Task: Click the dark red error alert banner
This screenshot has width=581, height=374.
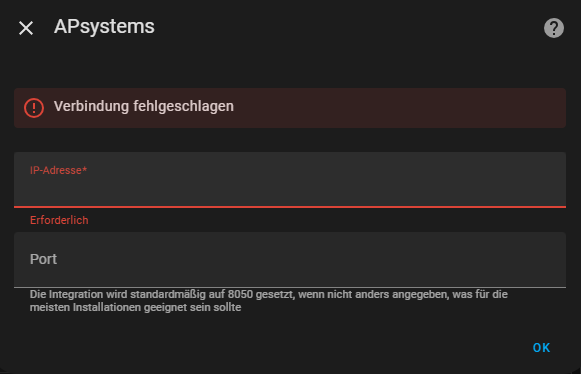Action: [x=290, y=108]
